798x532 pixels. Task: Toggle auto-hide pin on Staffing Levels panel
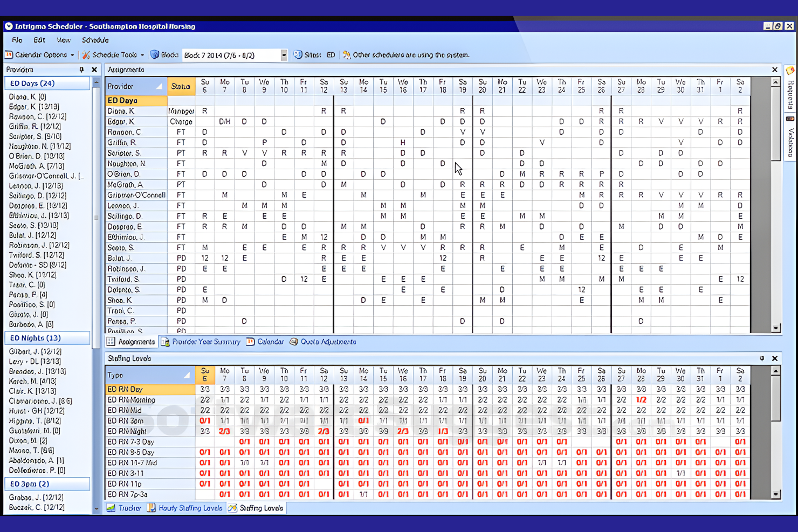pyautogui.click(x=762, y=358)
